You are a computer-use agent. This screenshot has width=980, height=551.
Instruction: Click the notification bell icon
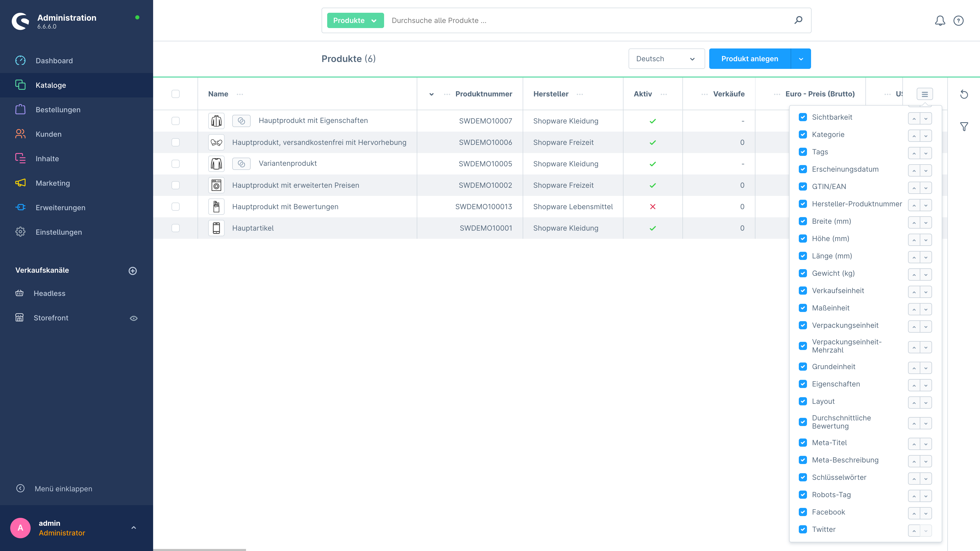click(940, 20)
